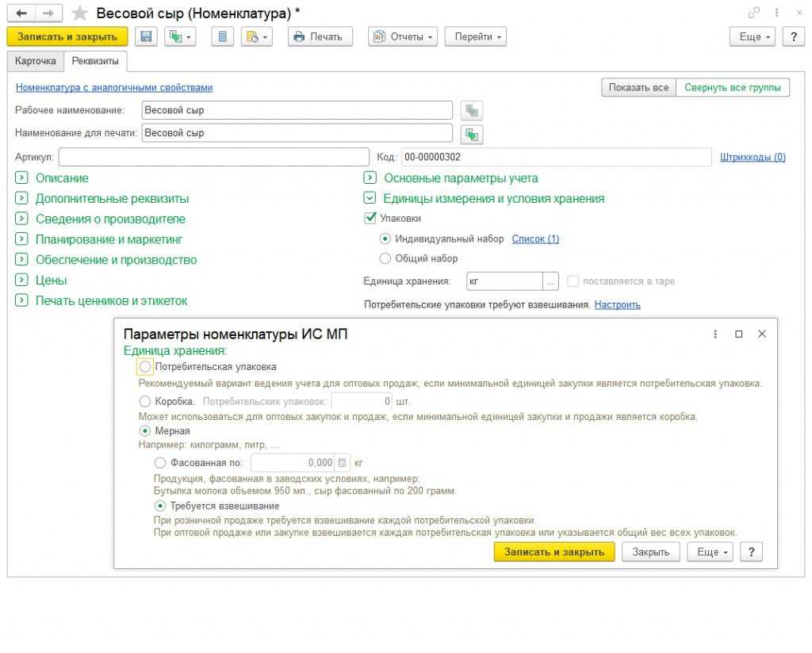The height and width of the screenshot is (653, 812).
Task: Click the document list icon in the toolbar
Action: (222, 36)
